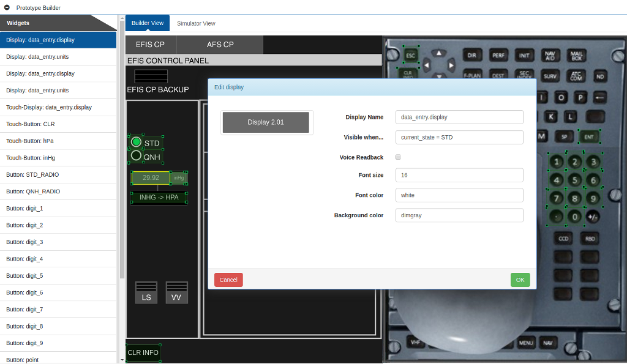Image resolution: width=627 pixels, height=364 pixels.
Task: Switch to Builder View tab
Action: 148,23
